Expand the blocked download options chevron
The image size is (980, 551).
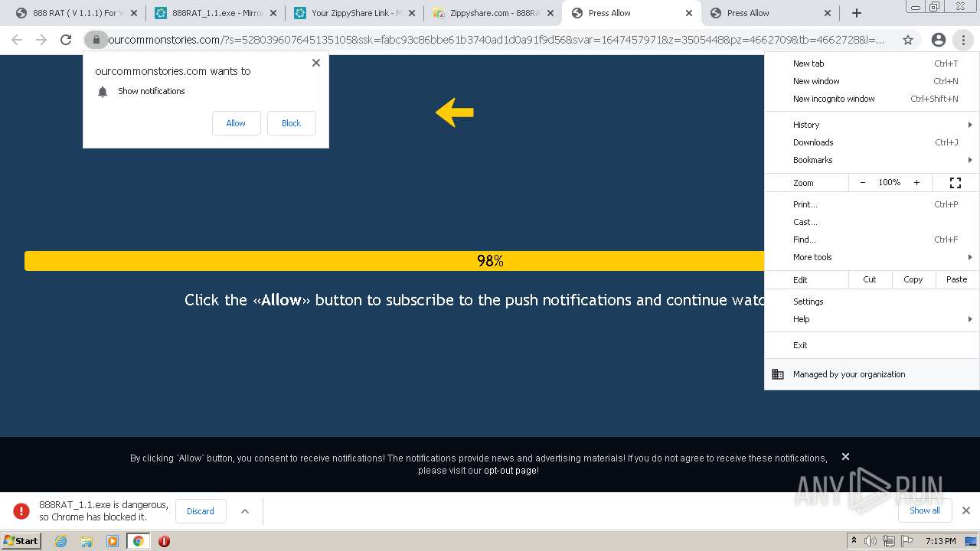[245, 511]
